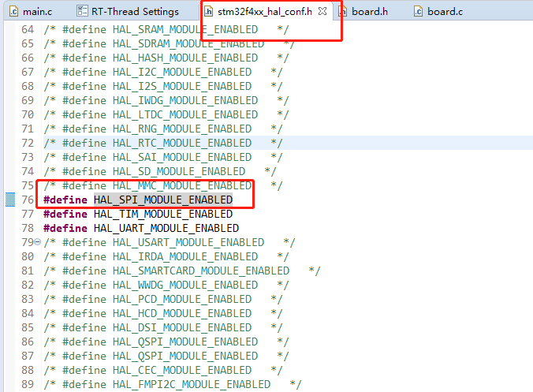Click the board.c file icon
533x392 pixels.
point(418,12)
